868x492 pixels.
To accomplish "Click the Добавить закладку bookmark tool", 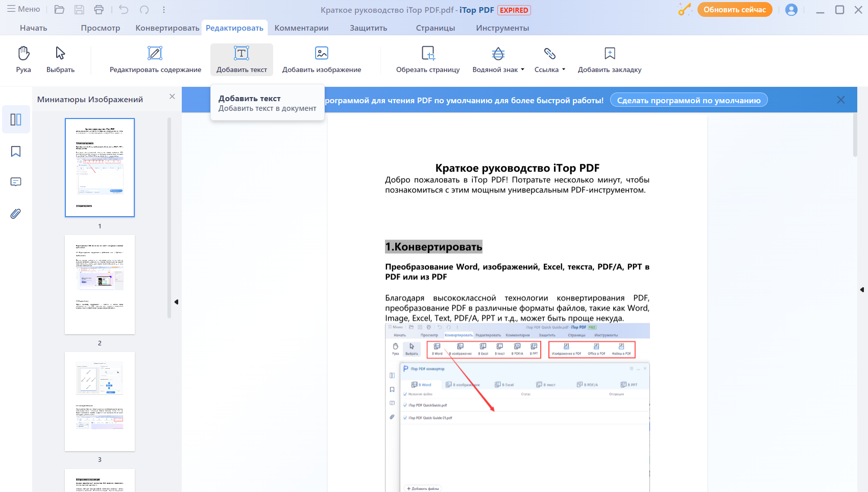I will pyautogui.click(x=610, y=60).
